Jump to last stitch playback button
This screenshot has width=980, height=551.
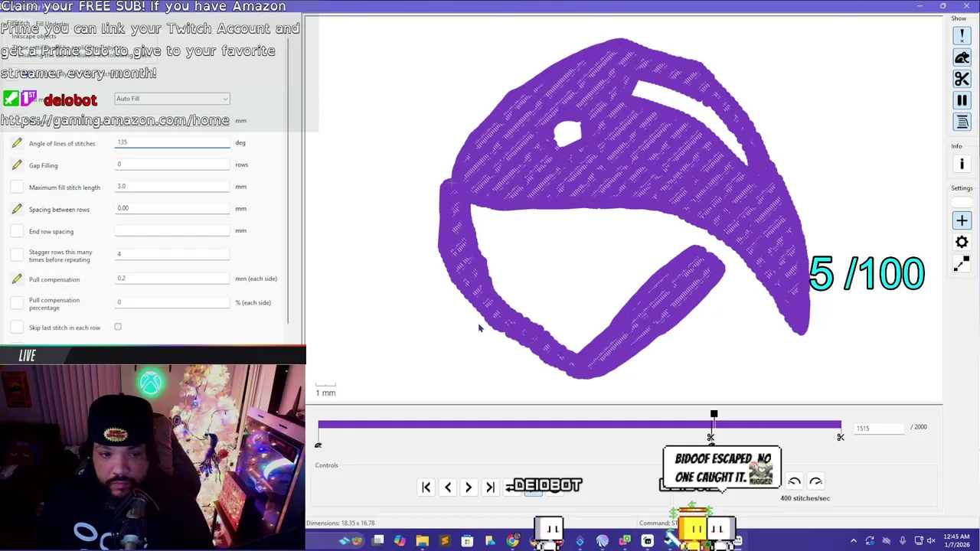coord(490,487)
